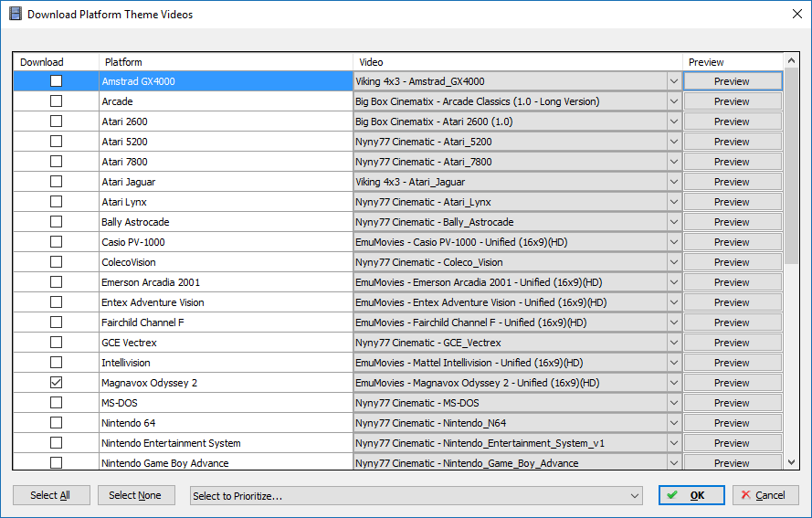Click the scrollbar up arrow
Image resolution: width=812 pixels, height=518 pixels.
point(791,60)
